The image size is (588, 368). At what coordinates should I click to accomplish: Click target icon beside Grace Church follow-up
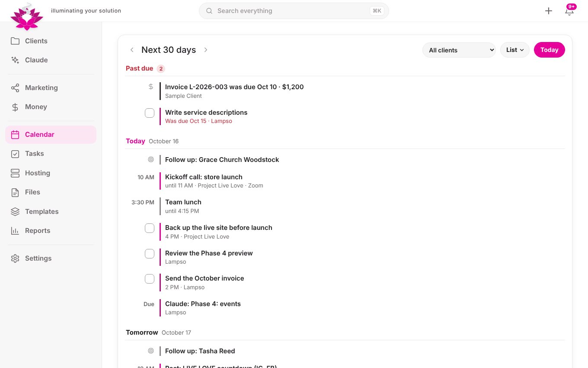151,159
